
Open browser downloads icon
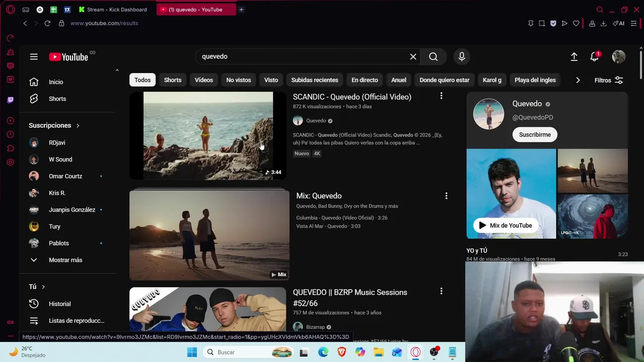tap(603, 23)
